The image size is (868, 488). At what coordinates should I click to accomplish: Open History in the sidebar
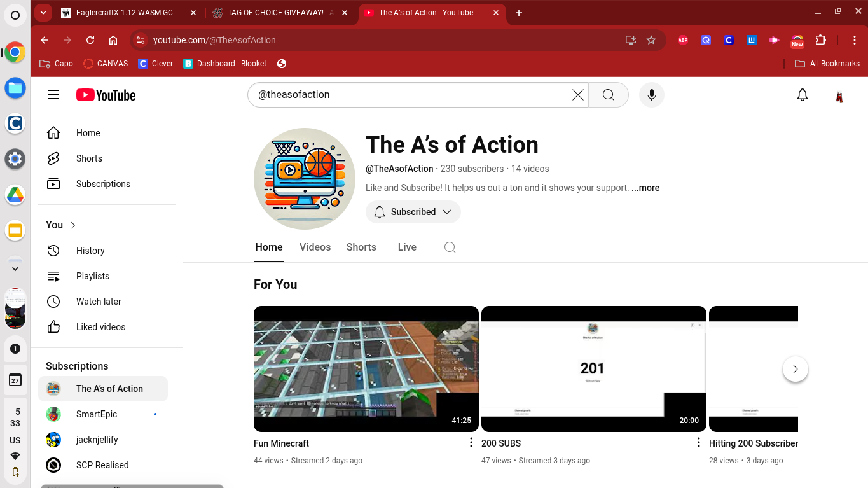point(103,251)
